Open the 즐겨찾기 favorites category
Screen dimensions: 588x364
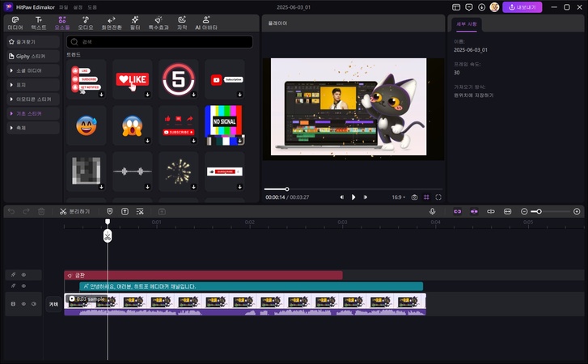coord(33,41)
